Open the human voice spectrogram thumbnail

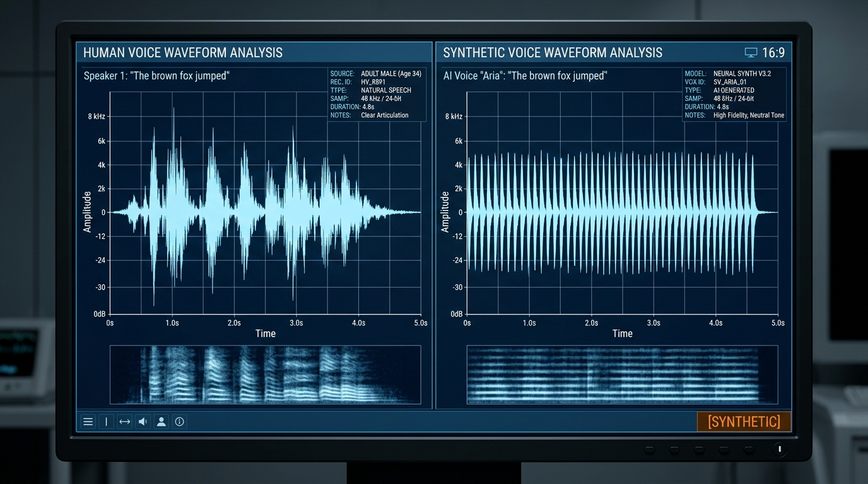tap(266, 374)
